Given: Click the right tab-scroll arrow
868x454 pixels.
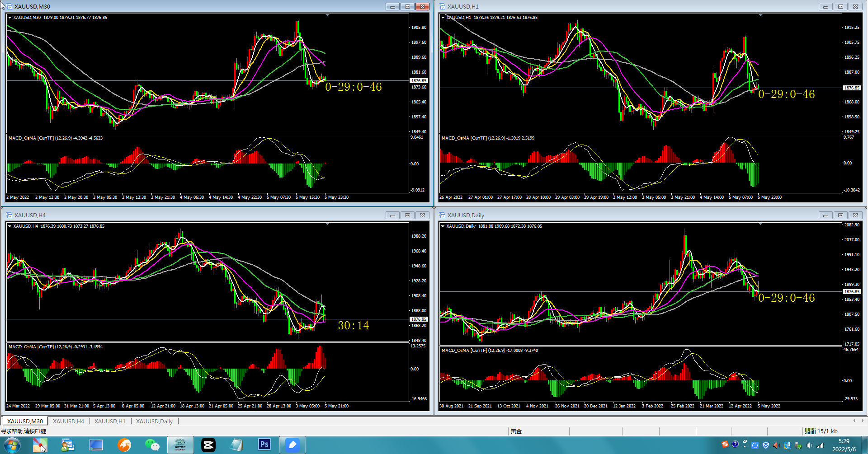Looking at the screenshot, I should click(x=863, y=421).
